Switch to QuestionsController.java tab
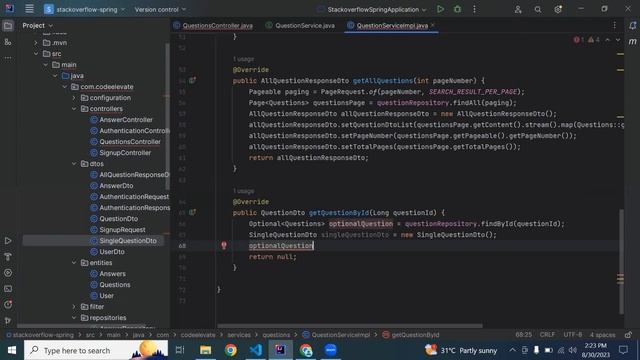 (213, 25)
